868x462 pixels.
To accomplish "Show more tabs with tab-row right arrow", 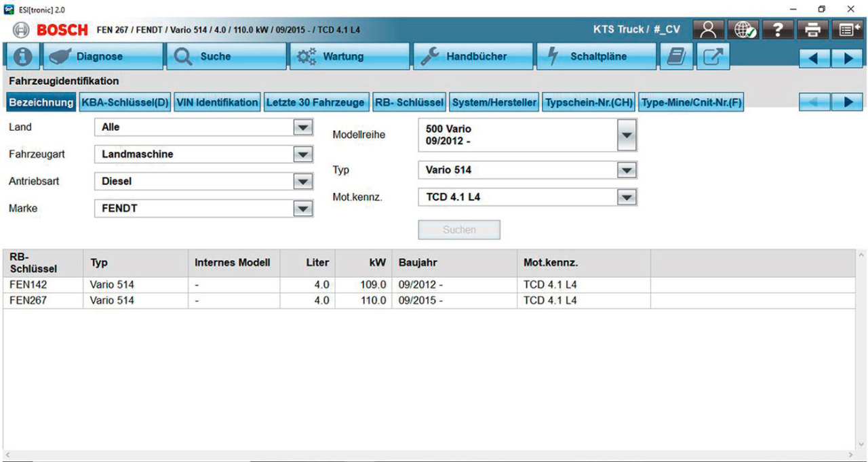I will coord(848,102).
